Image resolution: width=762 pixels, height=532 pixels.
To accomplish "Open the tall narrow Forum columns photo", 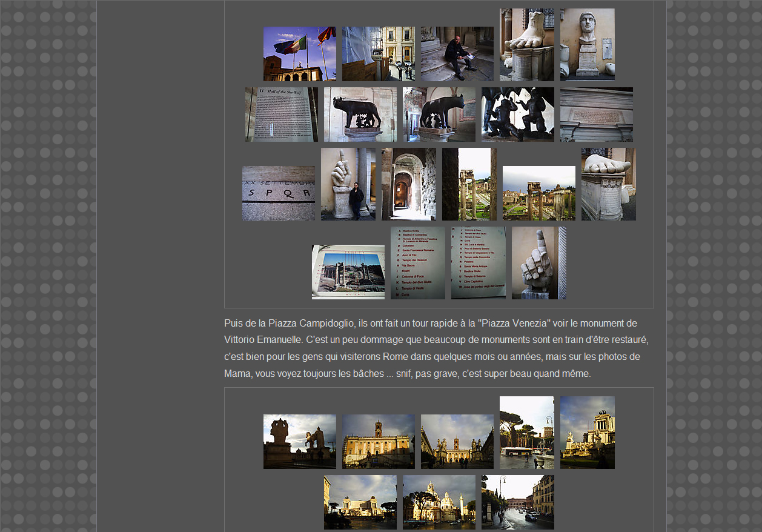I will coord(469,184).
